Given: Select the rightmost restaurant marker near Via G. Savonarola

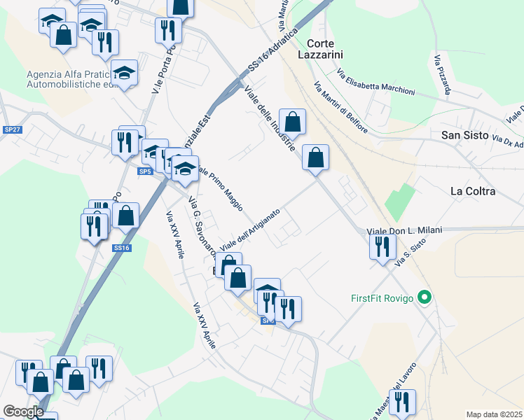Looking at the screenshot, I should pyautogui.click(x=288, y=311).
